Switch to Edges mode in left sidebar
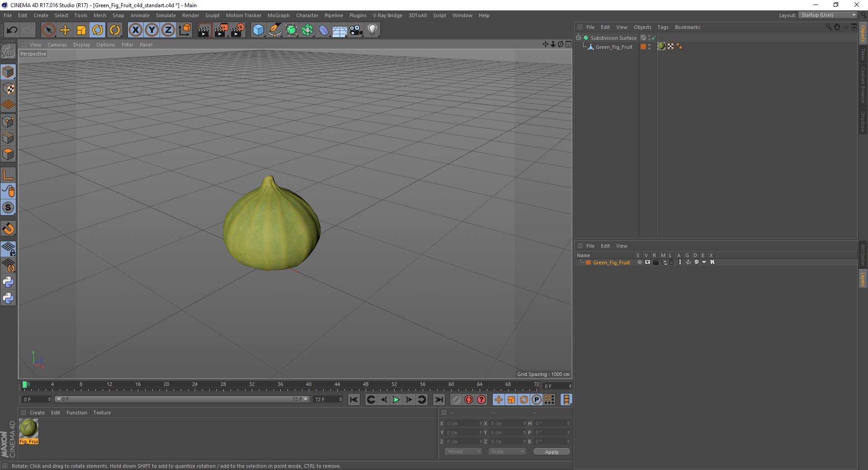 click(8, 138)
